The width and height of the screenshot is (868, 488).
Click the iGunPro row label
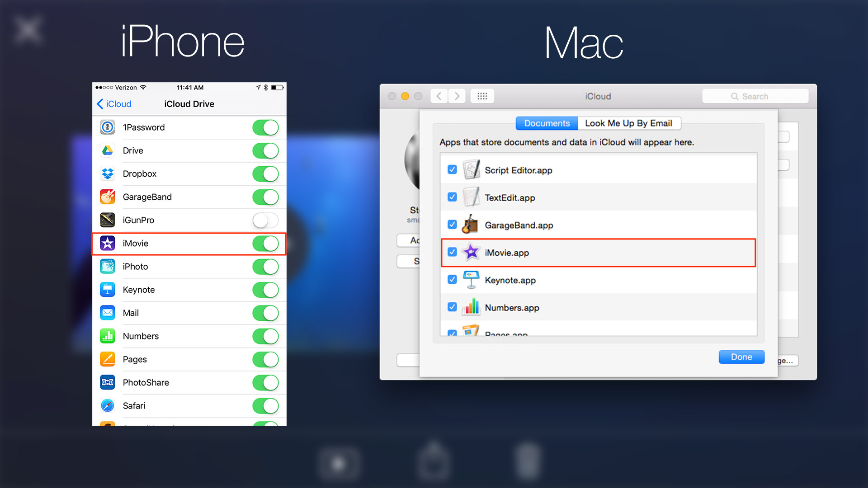click(x=138, y=220)
